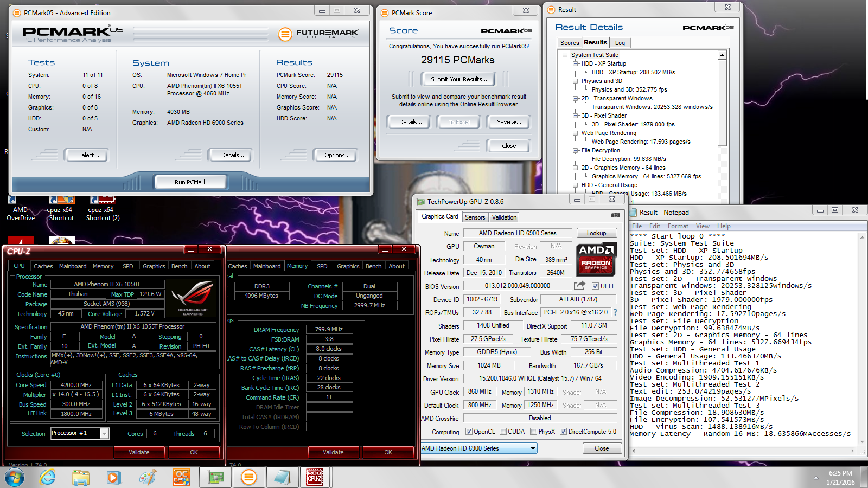Image resolution: width=868 pixels, height=488 pixels.
Task: Open Windows Media Player taskbar icon
Action: click(x=113, y=477)
